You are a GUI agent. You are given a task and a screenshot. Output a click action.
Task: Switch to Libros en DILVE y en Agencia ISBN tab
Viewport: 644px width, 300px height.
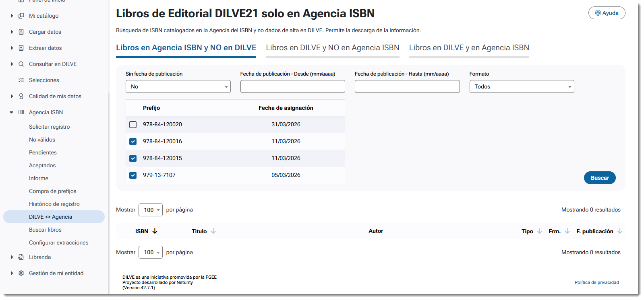pos(469,47)
